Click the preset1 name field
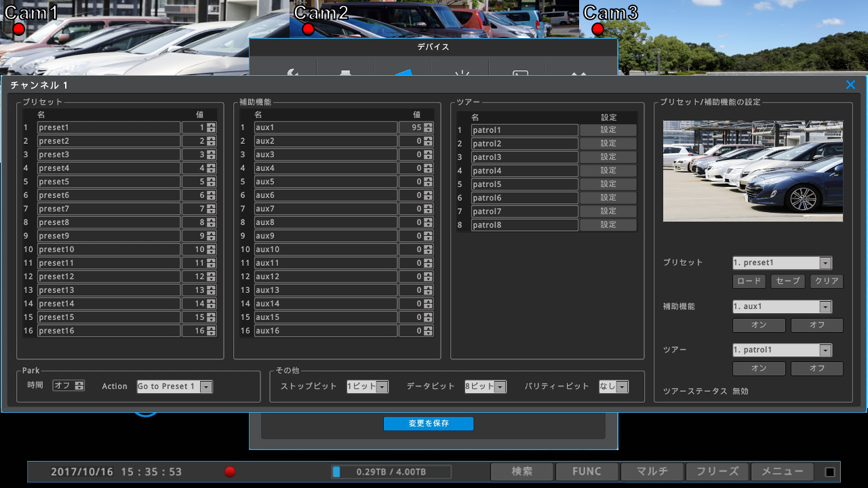 point(108,127)
